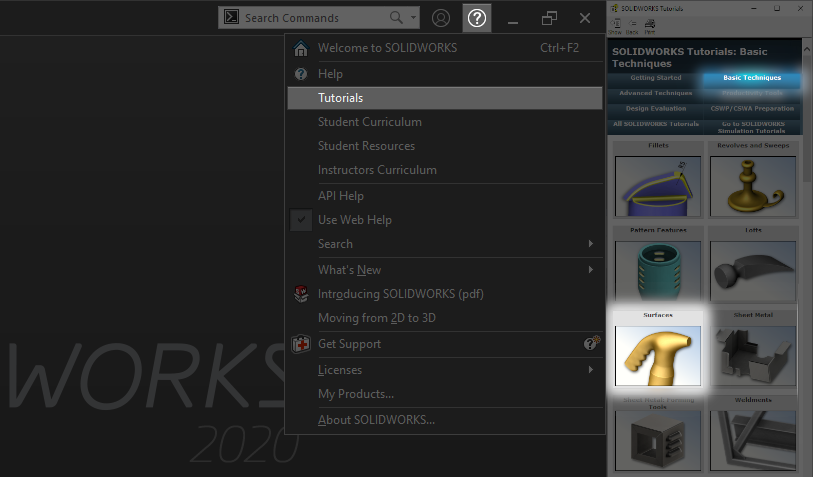
Task: Open the Surfaces tutorial thumbnail
Action: (658, 356)
